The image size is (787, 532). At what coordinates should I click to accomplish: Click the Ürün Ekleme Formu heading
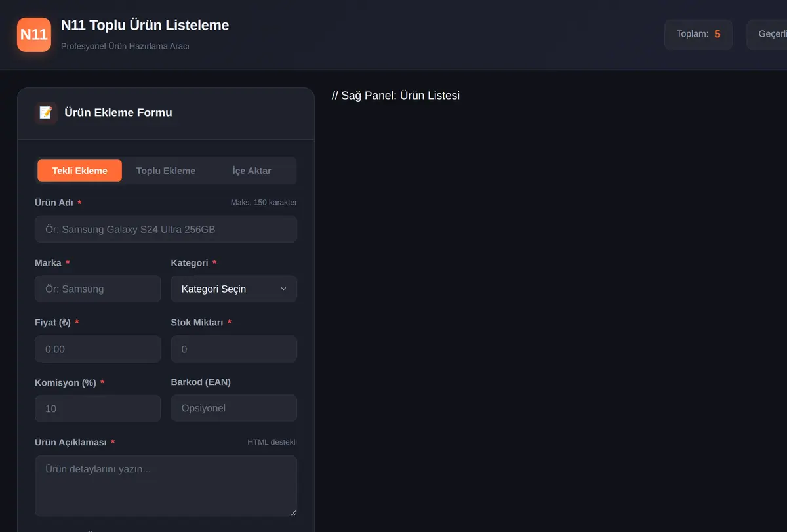(x=118, y=113)
